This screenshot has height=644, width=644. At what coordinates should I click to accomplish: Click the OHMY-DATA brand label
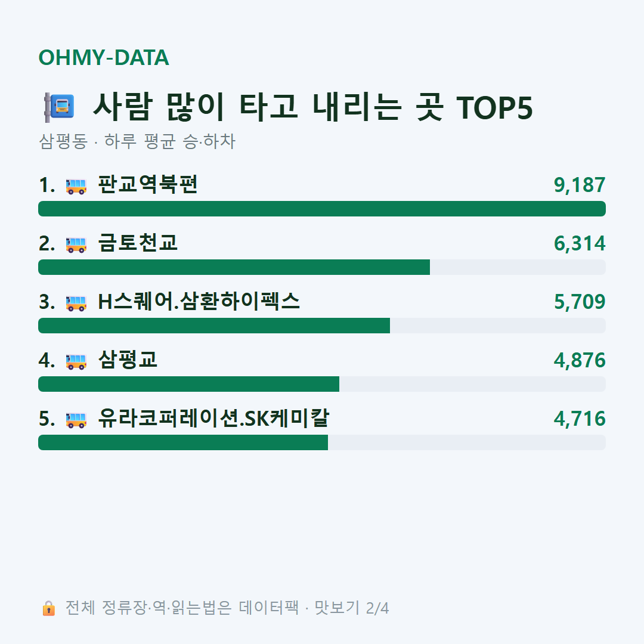pyautogui.click(x=104, y=57)
